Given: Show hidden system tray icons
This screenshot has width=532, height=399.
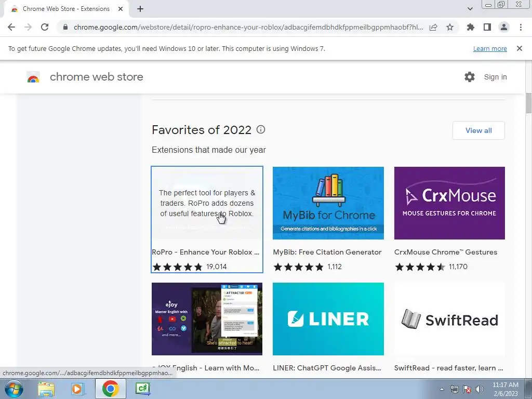Looking at the screenshot, I should (442, 389).
